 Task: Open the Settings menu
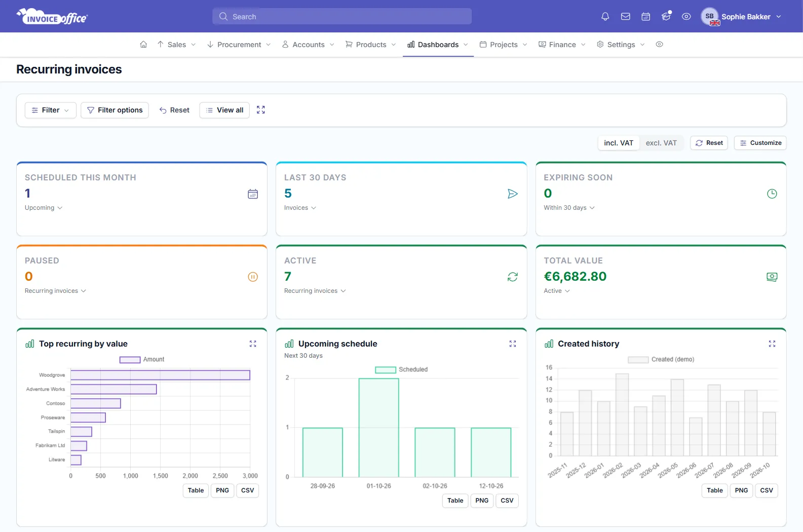pyautogui.click(x=621, y=45)
